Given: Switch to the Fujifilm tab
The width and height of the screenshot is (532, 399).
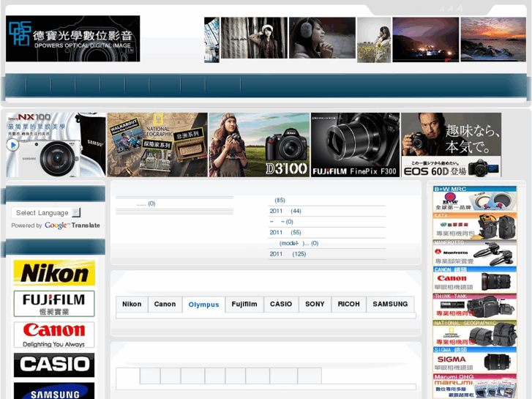Looking at the screenshot, I should 244,305.
